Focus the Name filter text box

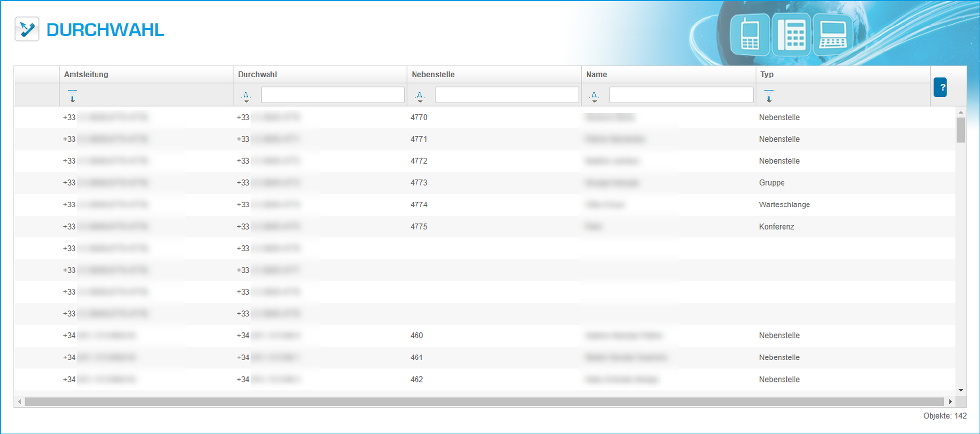pos(681,95)
